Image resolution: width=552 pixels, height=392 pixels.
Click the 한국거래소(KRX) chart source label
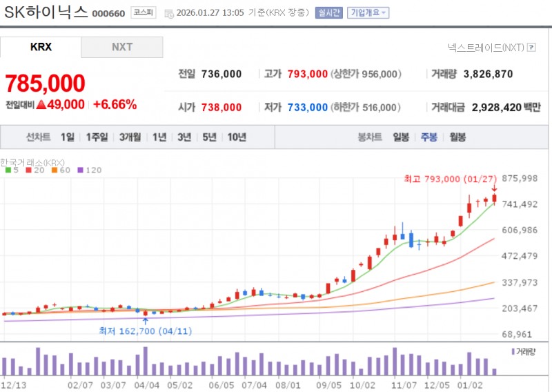point(32,162)
